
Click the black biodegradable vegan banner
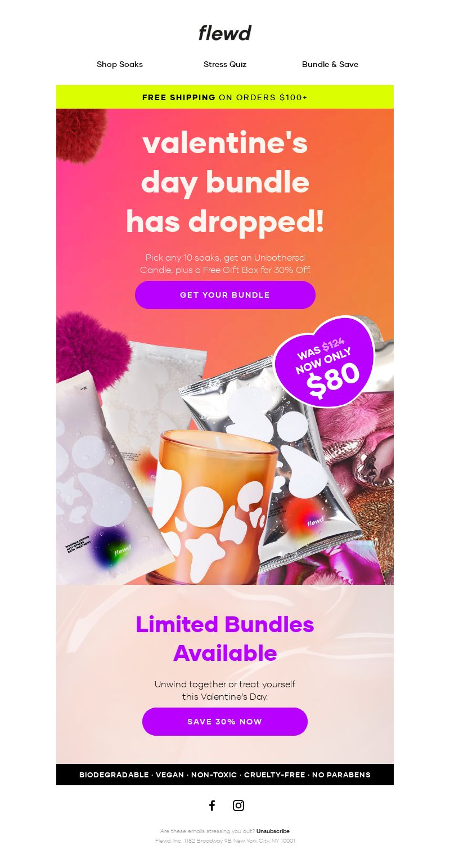click(x=225, y=775)
